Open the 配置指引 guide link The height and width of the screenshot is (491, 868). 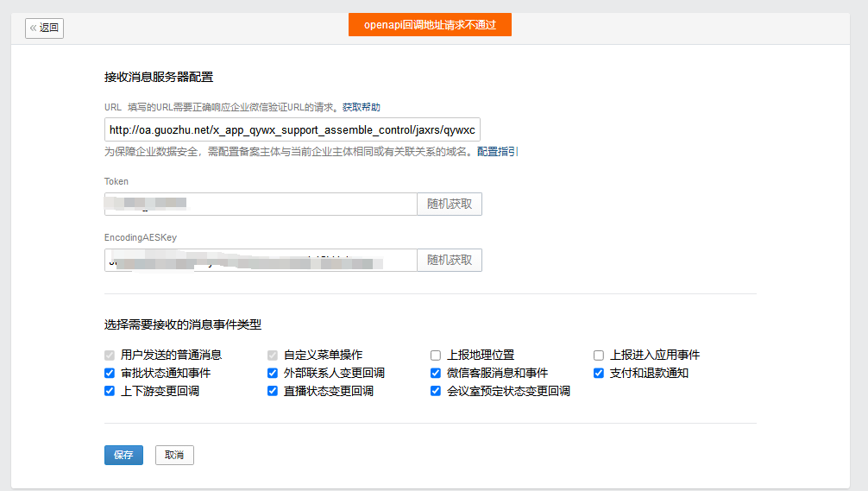(x=498, y=152)
